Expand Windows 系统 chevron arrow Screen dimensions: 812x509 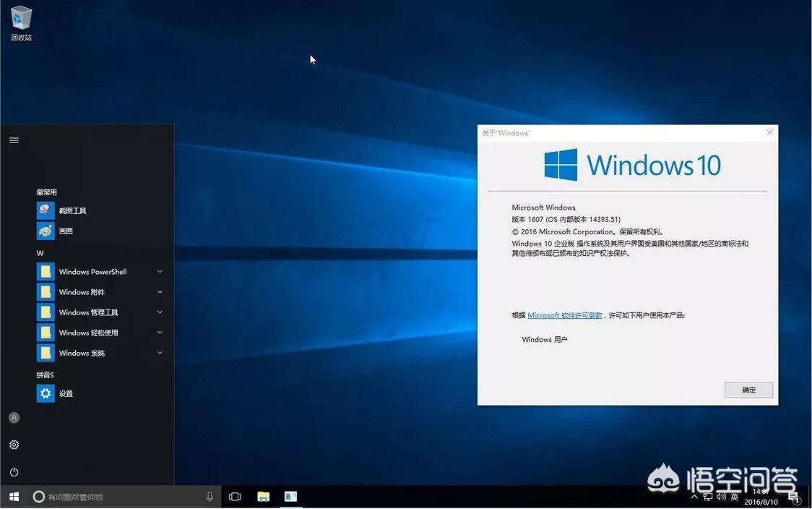(x=160, y=353)
